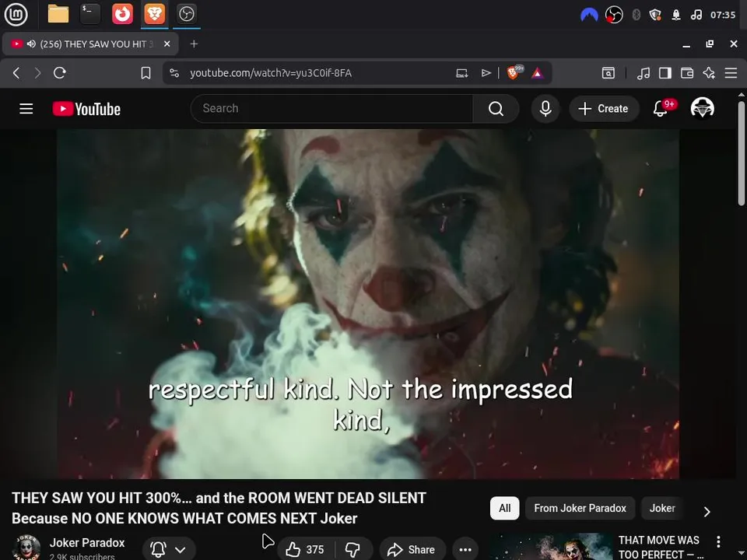Open Bluetooth tray icon
The width and height of the screenshot is (747, 560).
point(636,15)
